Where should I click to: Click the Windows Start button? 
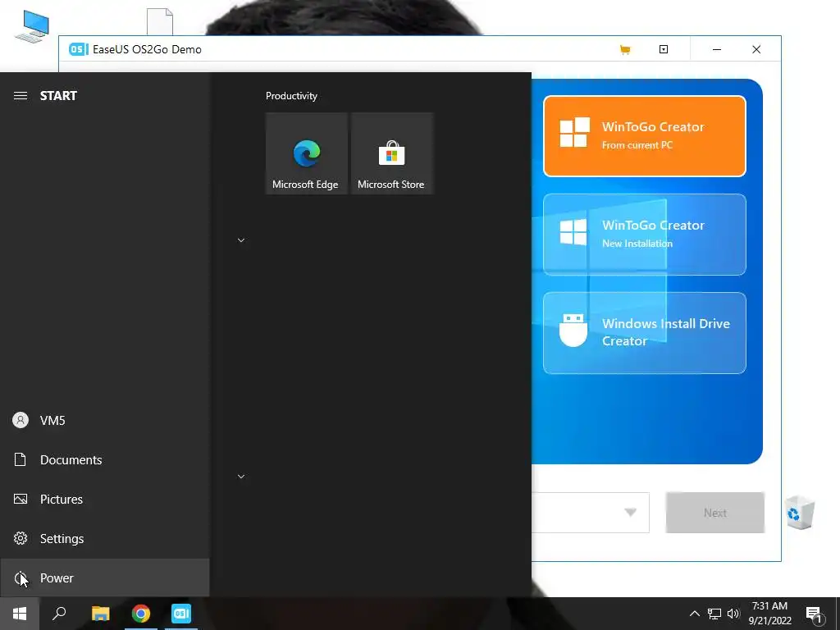(x=20, y=614)
